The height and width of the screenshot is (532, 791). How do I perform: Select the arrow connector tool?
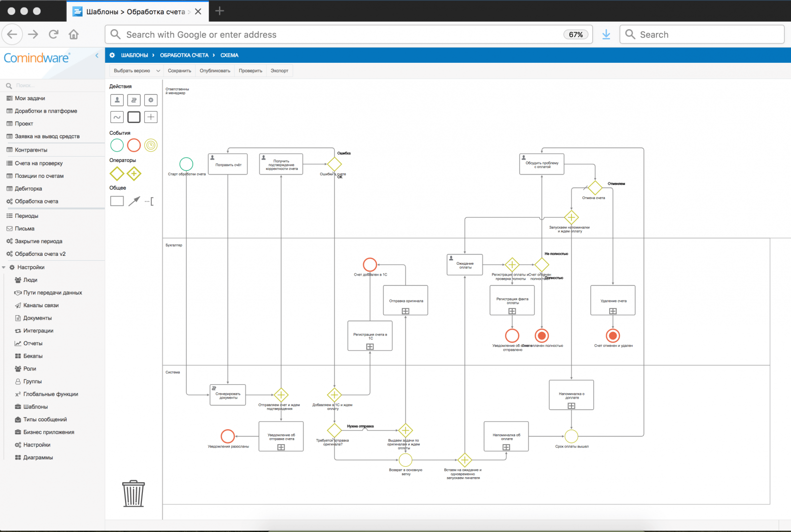click(134, 201)
